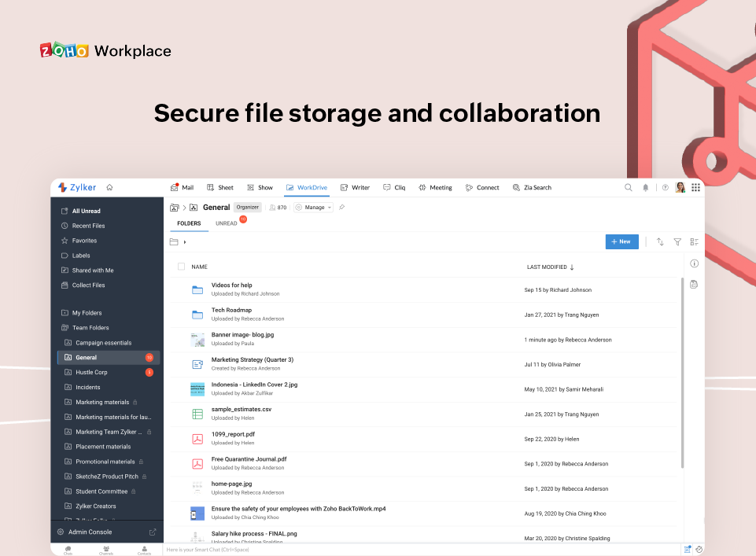Screen dimensions: 756x556
Task: Open the sort options icon
Action: coord(660,242)
